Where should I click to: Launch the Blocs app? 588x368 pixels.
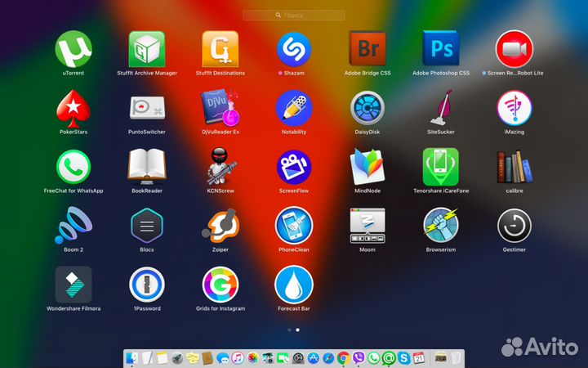point(147,226)
